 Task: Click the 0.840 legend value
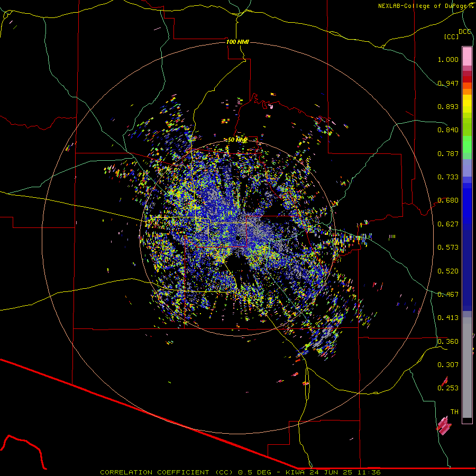pyautogui.click(x=448, y=130)
